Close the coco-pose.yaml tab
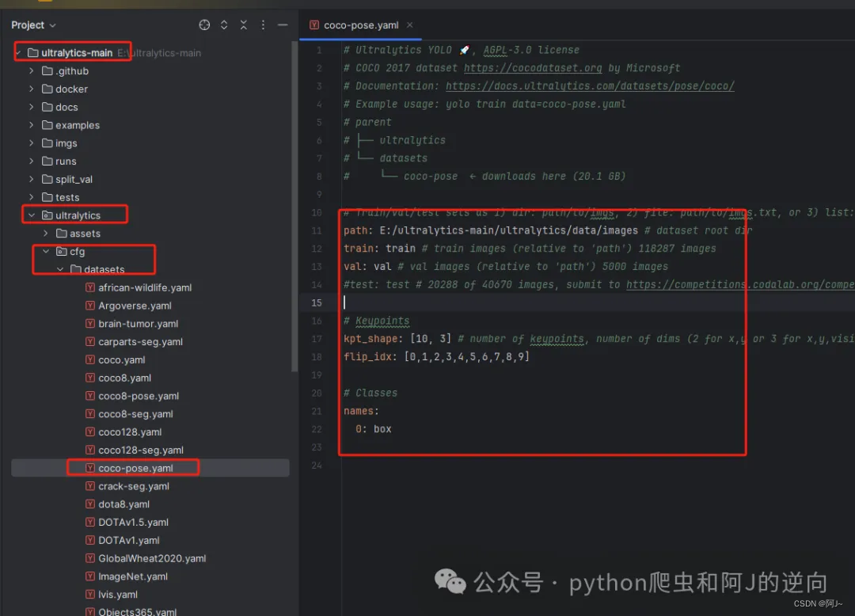Image resolution: width=855 pixels, height=616 pixels. click(409, 25)
